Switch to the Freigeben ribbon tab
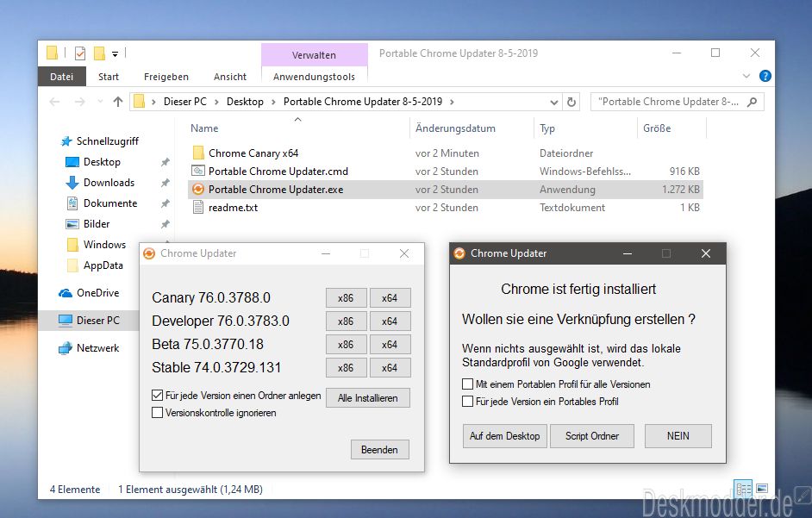 coord(166,77)
